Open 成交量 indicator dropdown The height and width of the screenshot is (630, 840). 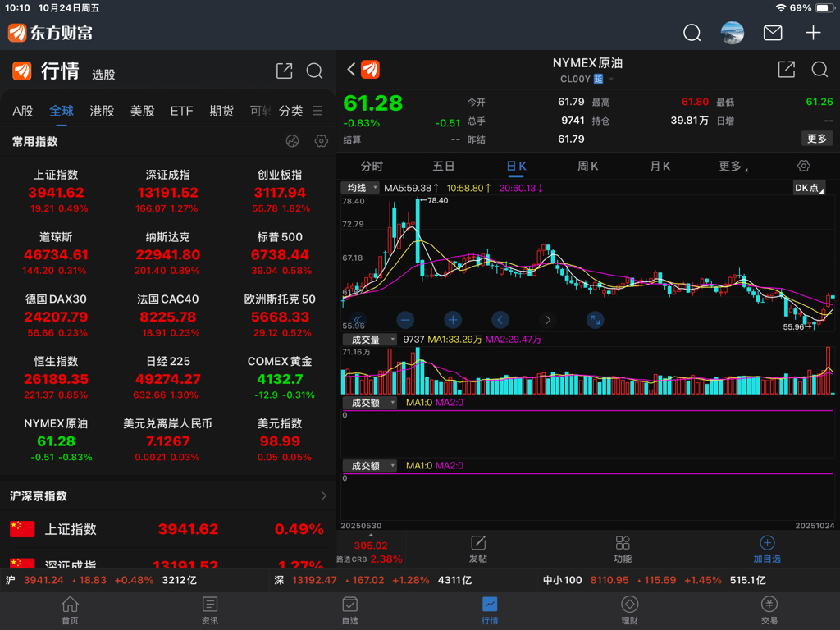[369, 339]
